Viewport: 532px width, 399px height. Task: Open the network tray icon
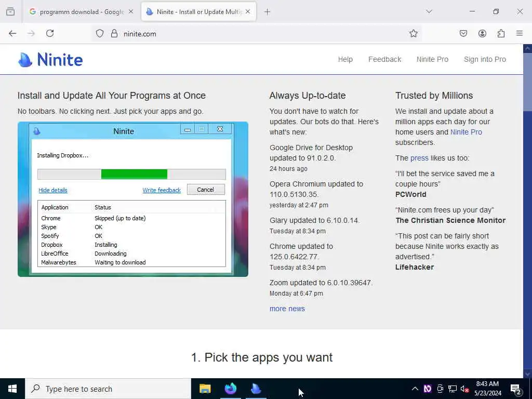453,389
